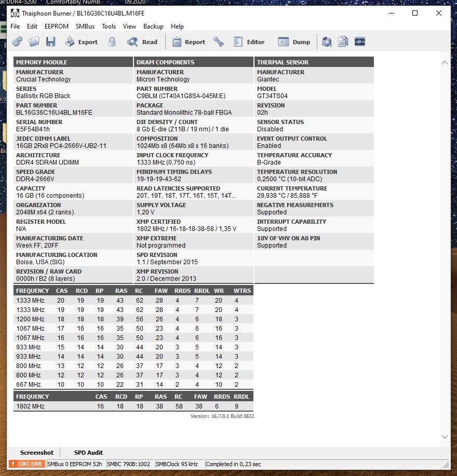
Task: Click status bar entry SMBus 0 EEPROM 52h
Action: [75, 464]
